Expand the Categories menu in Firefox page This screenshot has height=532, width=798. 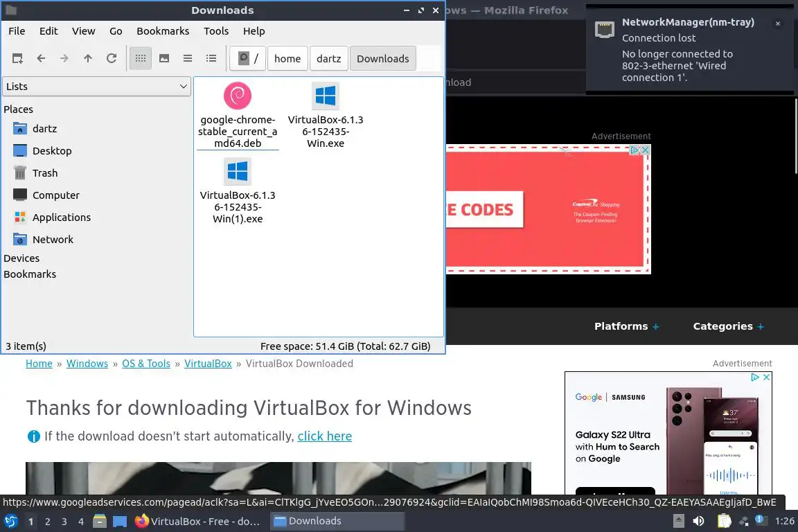(728, 326)
